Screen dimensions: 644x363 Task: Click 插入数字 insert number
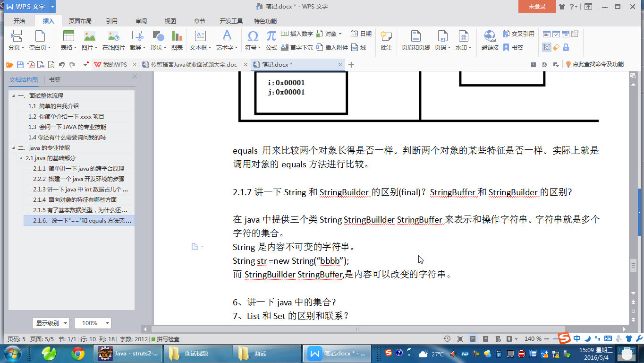pyautogui.click(x=297, y=34)
